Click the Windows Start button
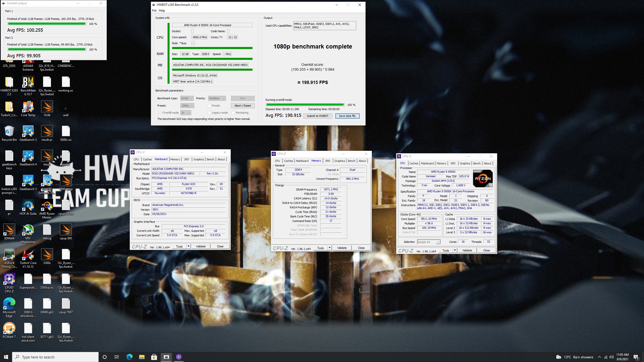This screenshot has width=644, height=362. click(x=6, y=357)
